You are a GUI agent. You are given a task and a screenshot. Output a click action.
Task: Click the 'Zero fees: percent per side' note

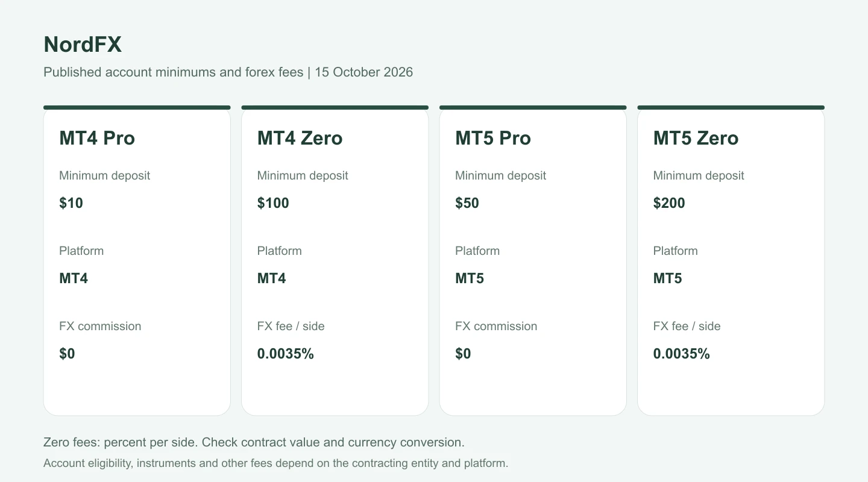[254, 442]
